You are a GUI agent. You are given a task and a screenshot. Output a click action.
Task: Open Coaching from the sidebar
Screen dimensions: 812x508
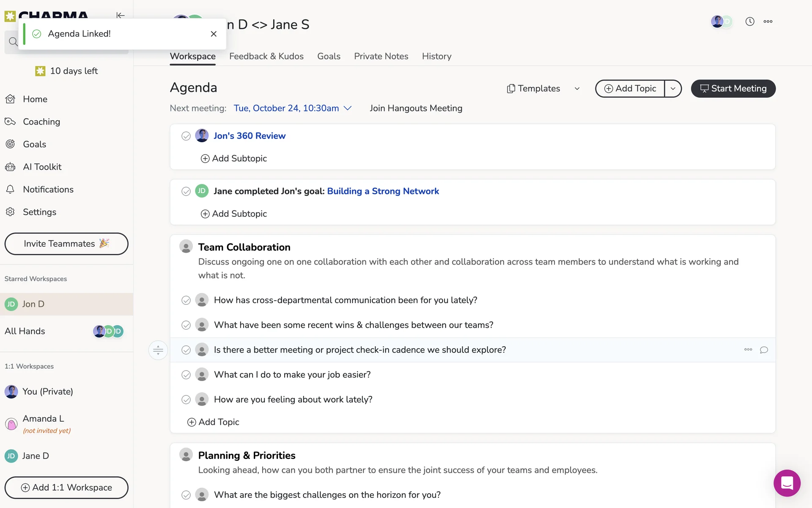click(41, 122)
